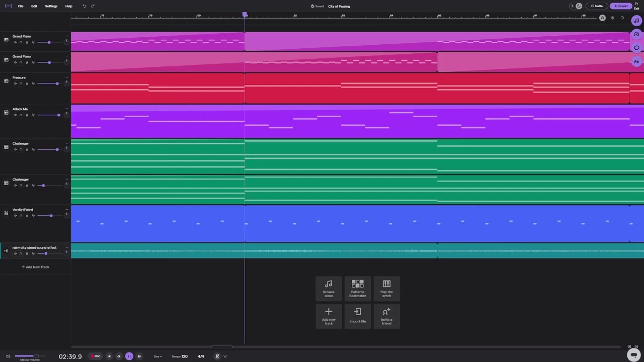Click the Pressure track instrument icon

6,81
